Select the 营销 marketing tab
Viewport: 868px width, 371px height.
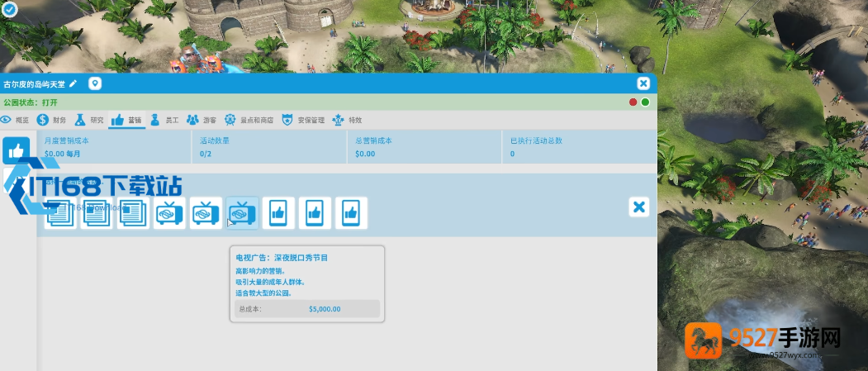pyautogui.click(x=126, y=120)
